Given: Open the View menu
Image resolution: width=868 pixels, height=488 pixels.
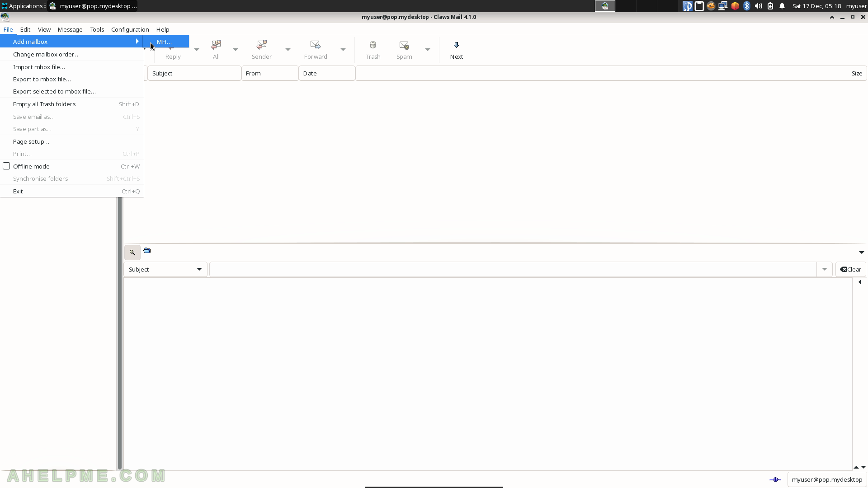Looking at the screenshot, I should 44,29.
